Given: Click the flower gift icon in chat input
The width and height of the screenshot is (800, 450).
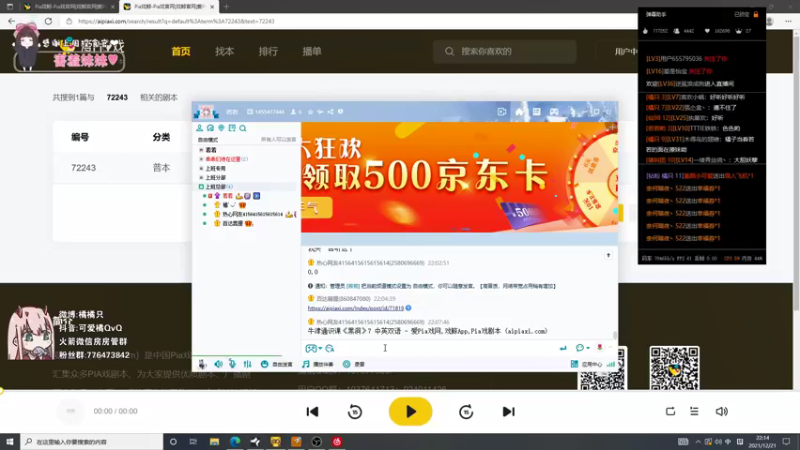Looking at the screenshot, I should pos(599,347).
